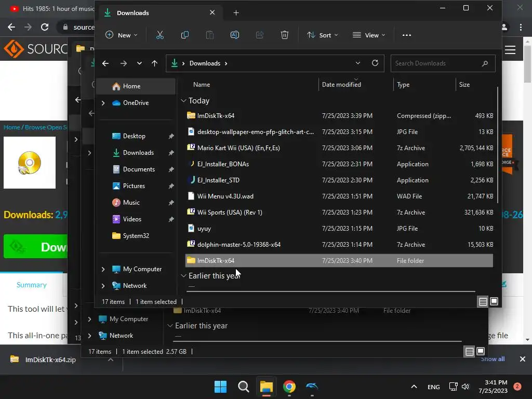Click the file list vertical scrollbar
532x399 pixels.
click(497, 145)
